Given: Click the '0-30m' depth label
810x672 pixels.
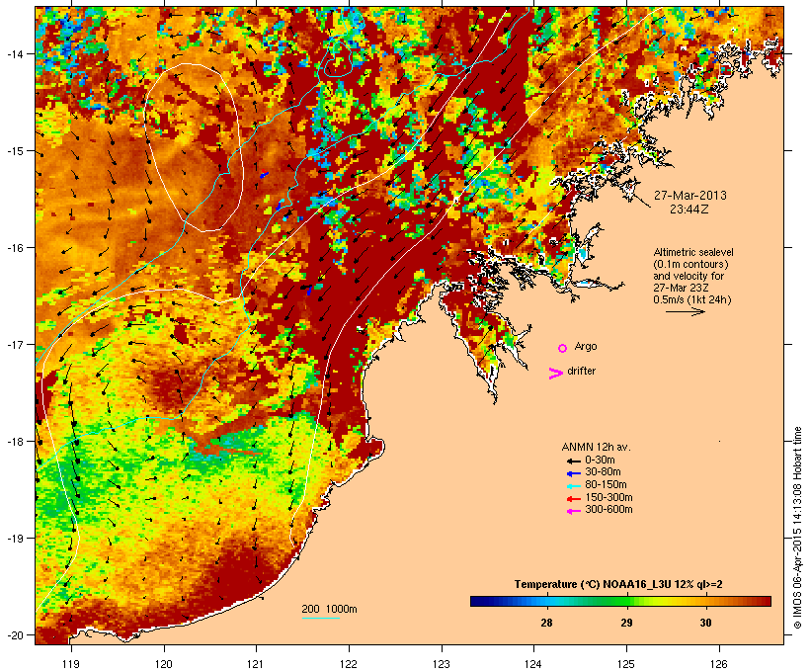Looking at the screenshot, I should click(x=600, y=461).
